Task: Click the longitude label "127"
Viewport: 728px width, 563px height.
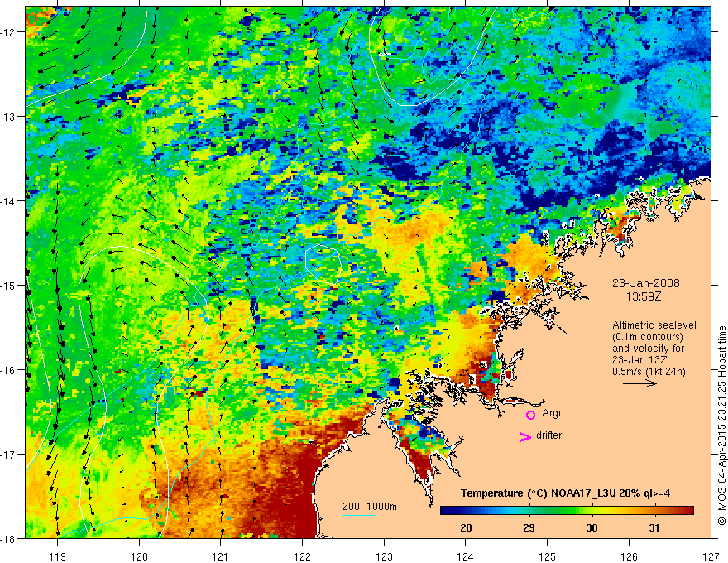Action: pyautogui.click(x=711, y=556)
